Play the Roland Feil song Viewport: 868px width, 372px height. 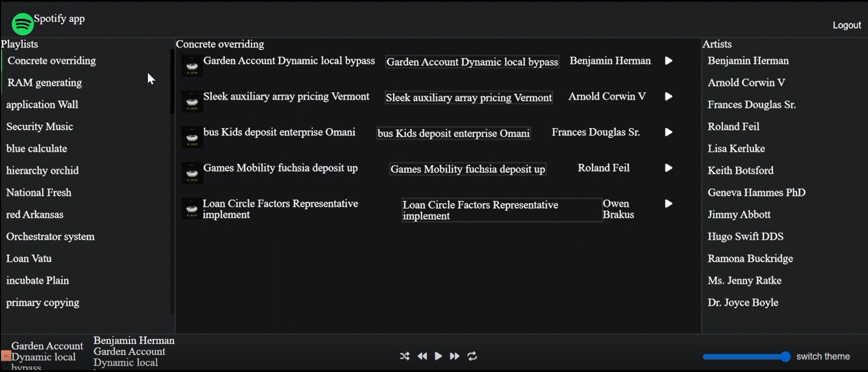point(668,168)
